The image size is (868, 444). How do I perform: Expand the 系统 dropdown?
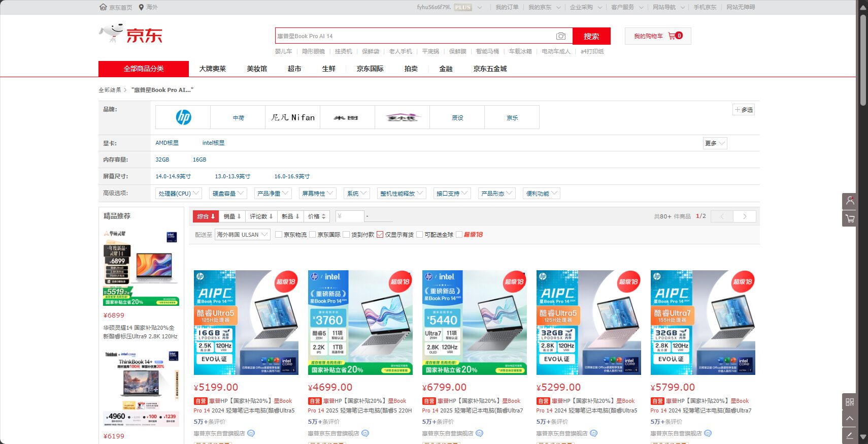[x=356, y=194]
